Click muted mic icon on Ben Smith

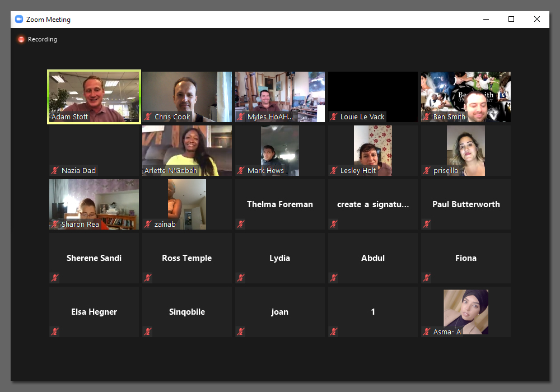pyautogui.click(x=426, y=116)
